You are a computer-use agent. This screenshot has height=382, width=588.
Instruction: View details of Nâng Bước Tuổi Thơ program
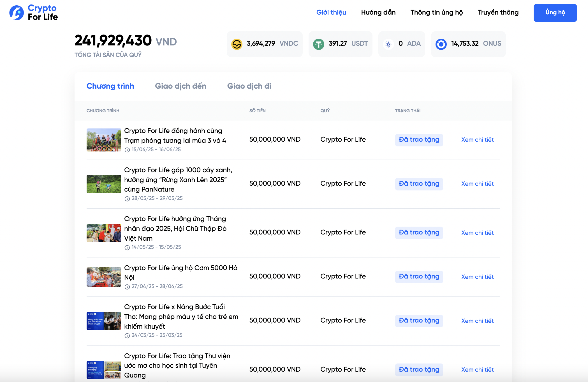478,321
